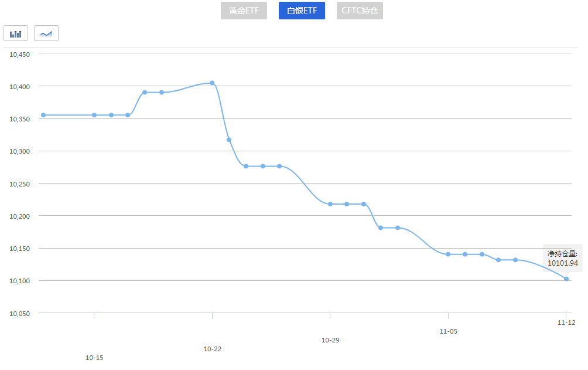
Task: Open the 黄金ETF tab
Action: [244, 11]
